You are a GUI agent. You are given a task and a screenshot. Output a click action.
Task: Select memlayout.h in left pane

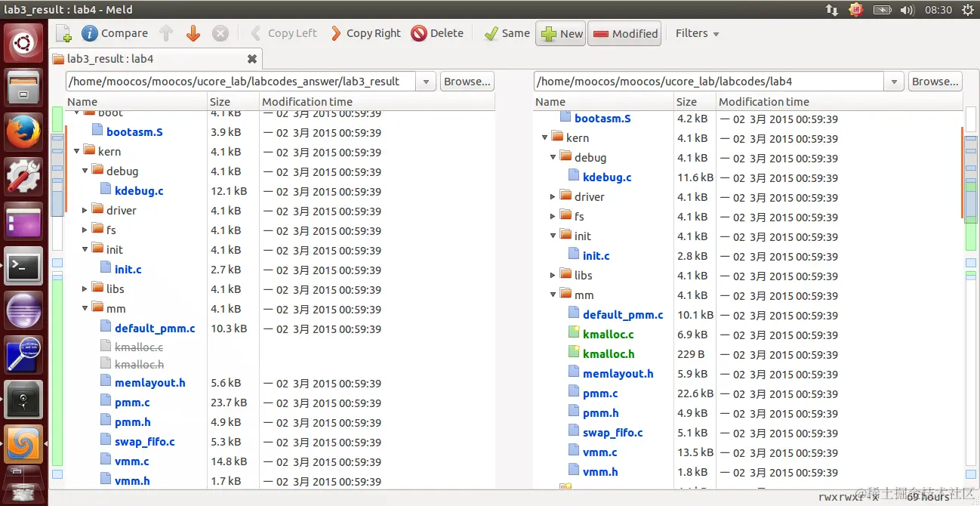(x=150, y=383)
